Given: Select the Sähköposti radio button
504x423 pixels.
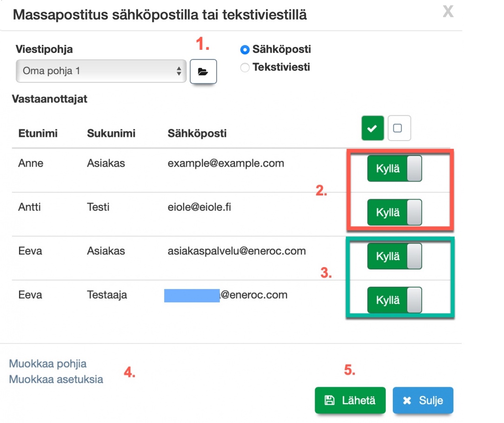Looking at the screenshot, I should [245, 50].
